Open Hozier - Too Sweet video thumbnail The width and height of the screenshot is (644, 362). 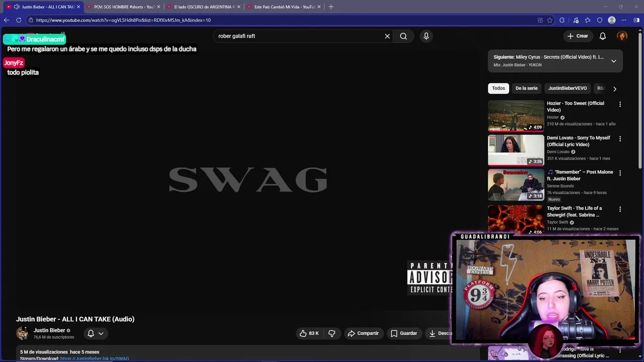pyautogui.click(x=516, y=116)
